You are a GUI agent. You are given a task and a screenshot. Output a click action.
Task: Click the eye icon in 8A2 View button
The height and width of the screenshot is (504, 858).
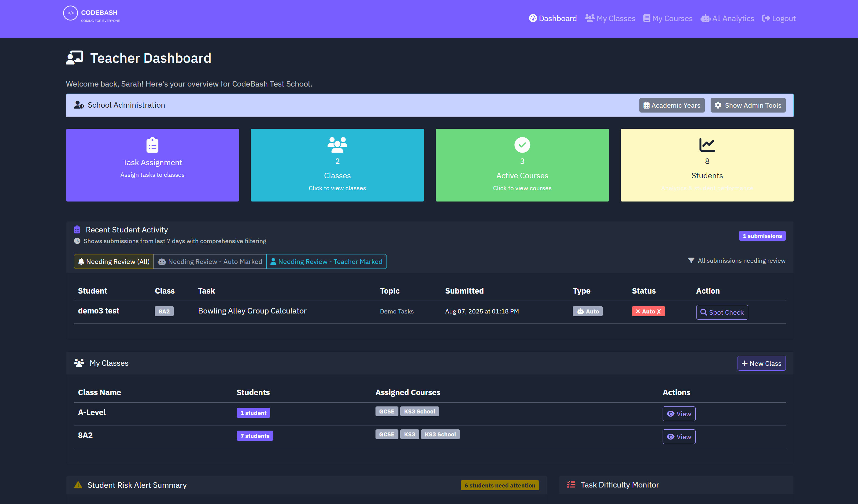[x=671, y=437]
